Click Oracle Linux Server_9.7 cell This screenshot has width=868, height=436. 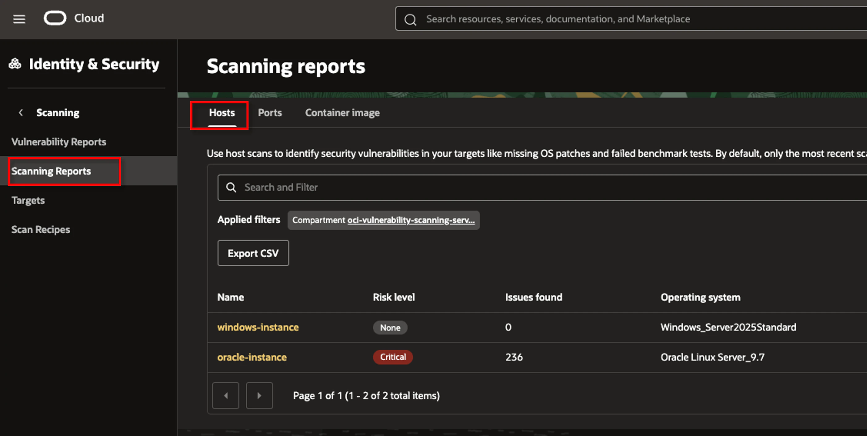712,357
